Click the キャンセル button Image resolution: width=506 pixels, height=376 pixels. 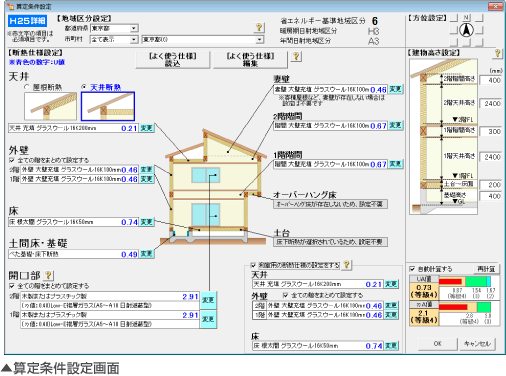coord(477,344)
